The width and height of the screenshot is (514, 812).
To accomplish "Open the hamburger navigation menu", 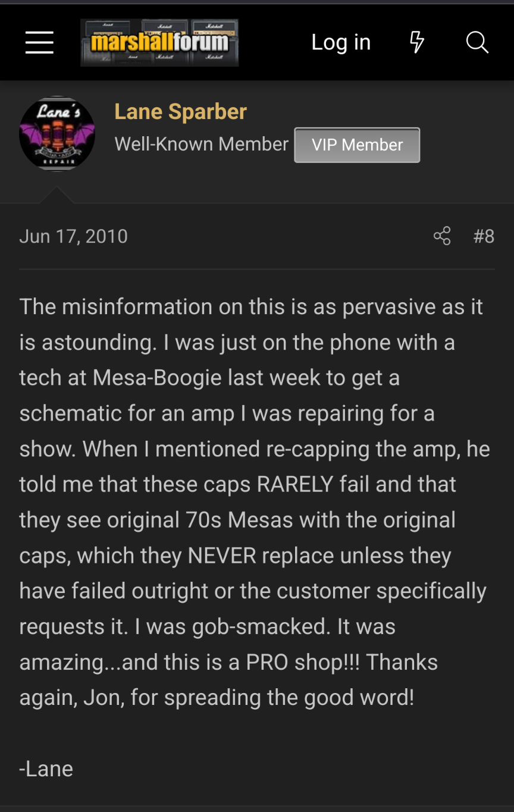I will click(39, 43).
